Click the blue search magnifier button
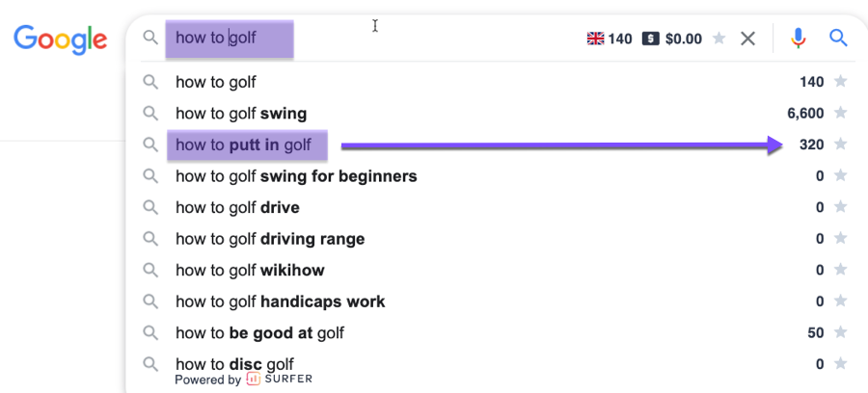The image size is (868, 393). coord(839,39)
